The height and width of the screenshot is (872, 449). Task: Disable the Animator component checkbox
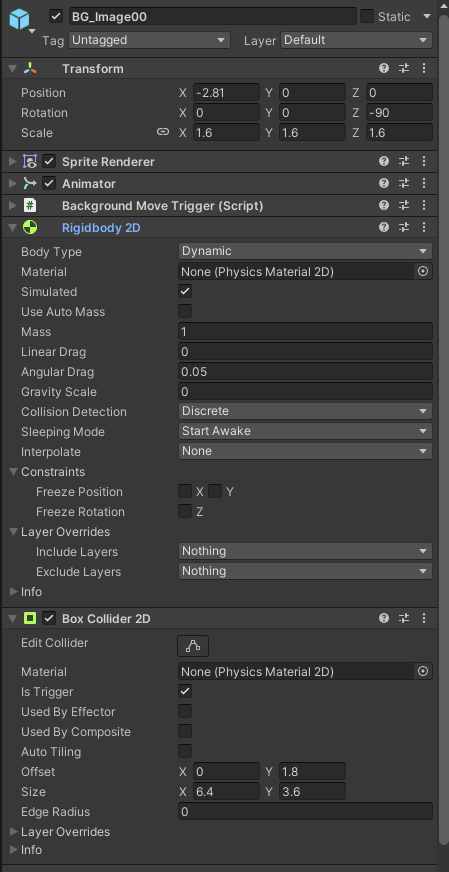49,183
